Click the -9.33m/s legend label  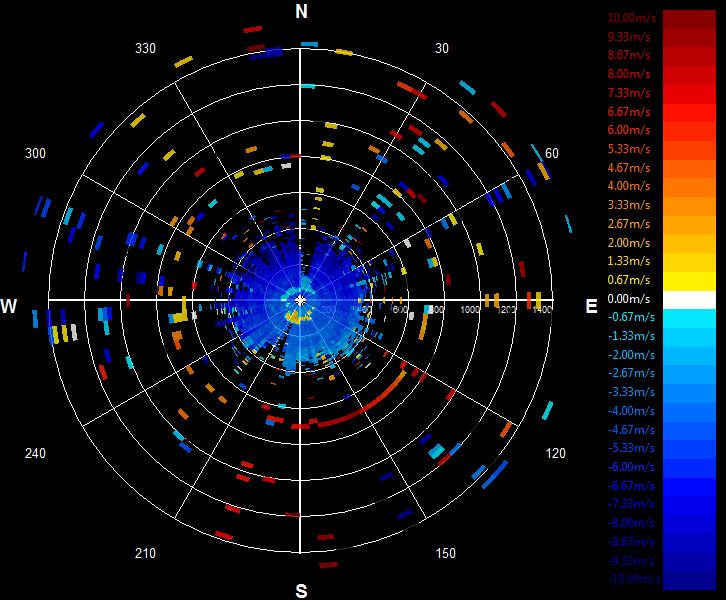click(x=631, y=561)
